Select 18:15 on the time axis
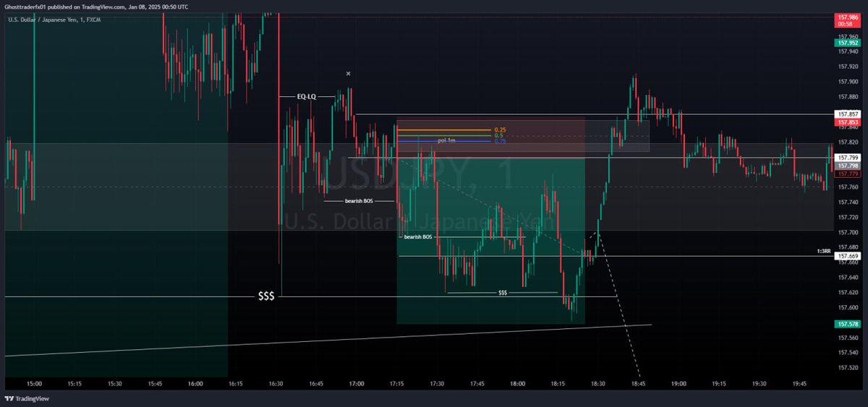868x407 pixels. [x=558, y=384]
